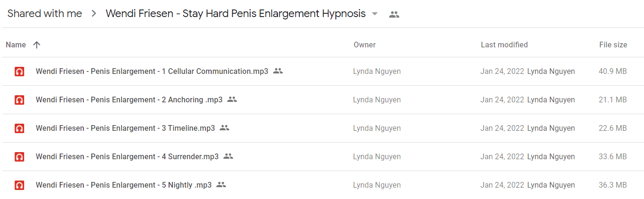Select the 5 Nightly .mp3 file name
This screenshot has width=644, height=199.
tap(124, 185)
